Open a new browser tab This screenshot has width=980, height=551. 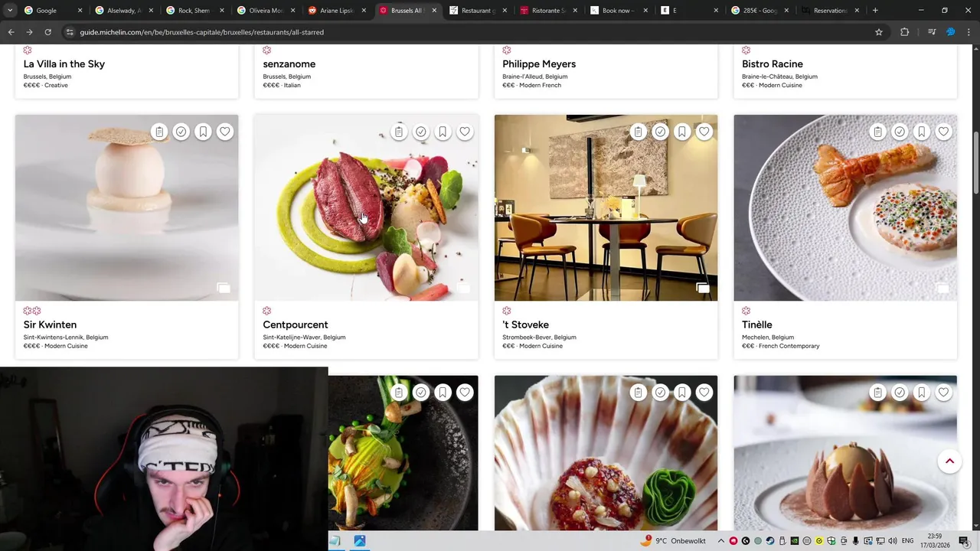[x=875, y=11]
